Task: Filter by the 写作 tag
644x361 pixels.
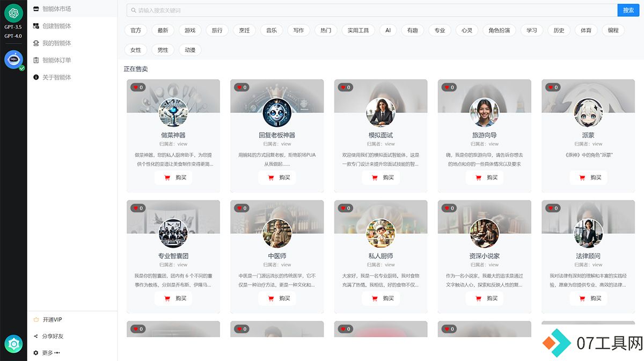Action: 298,31
